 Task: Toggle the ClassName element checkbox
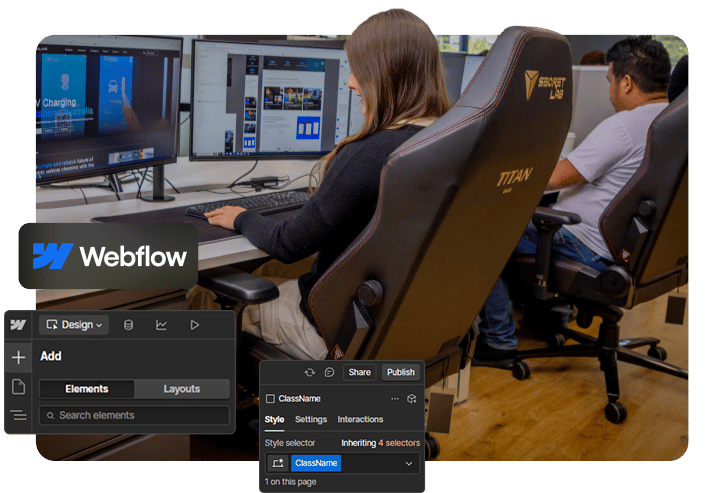pos(270,398)
